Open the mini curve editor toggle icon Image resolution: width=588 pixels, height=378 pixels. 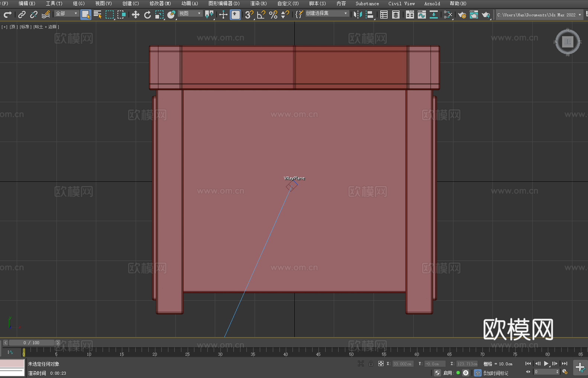coord(10,352)
